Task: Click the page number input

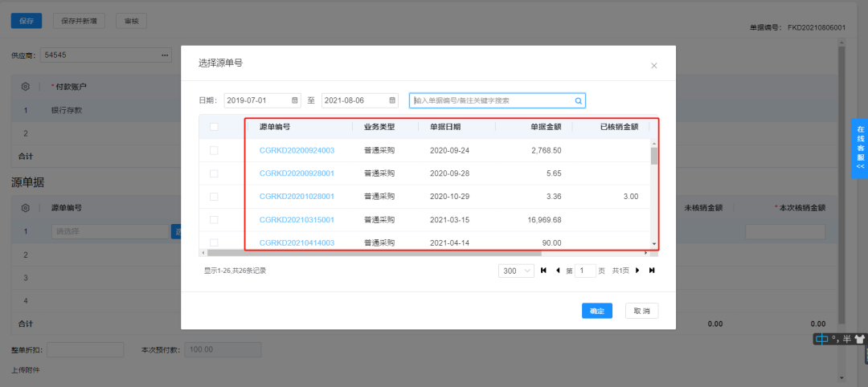Action: pos(585,271)
